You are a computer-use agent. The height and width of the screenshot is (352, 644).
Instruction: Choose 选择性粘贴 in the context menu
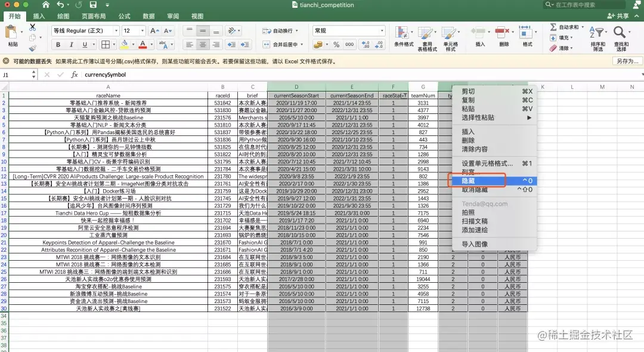click(494, 118)
